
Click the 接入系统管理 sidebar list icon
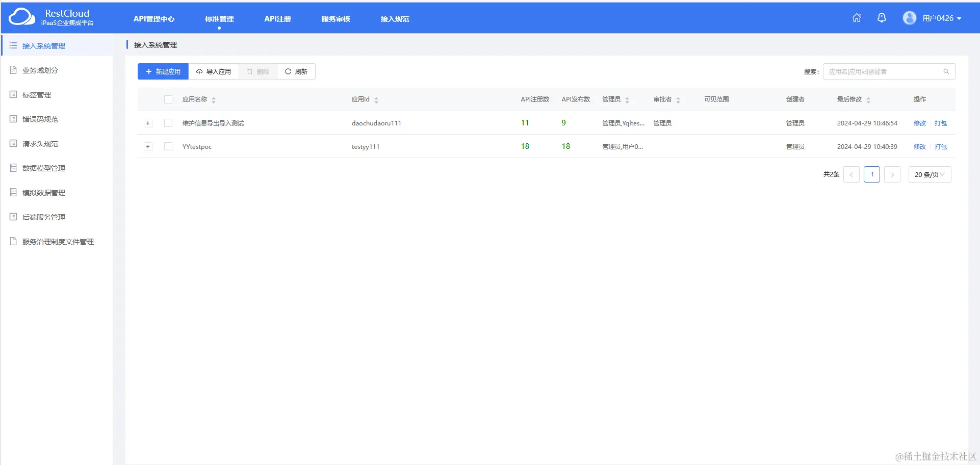[13, 45]
